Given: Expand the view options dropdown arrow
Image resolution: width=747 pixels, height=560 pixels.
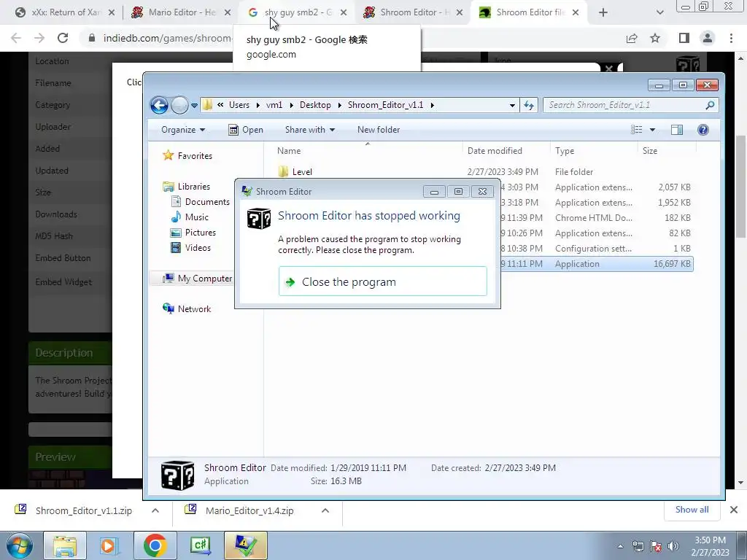Looking at the screenshot, I should point(652,130).
